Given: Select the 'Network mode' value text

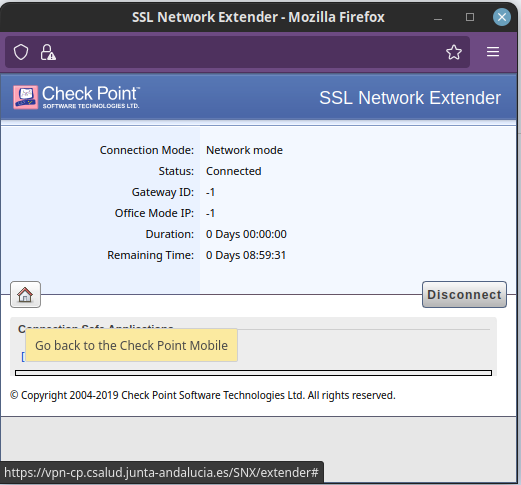Looking at the screenshot, I should (x=244, y=150).
